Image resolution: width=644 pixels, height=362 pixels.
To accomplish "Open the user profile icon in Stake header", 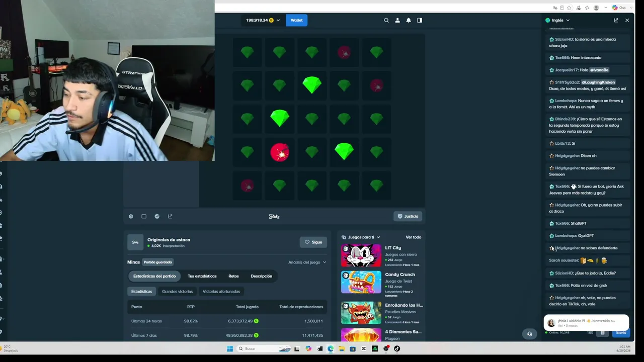I will coord(397,20).
